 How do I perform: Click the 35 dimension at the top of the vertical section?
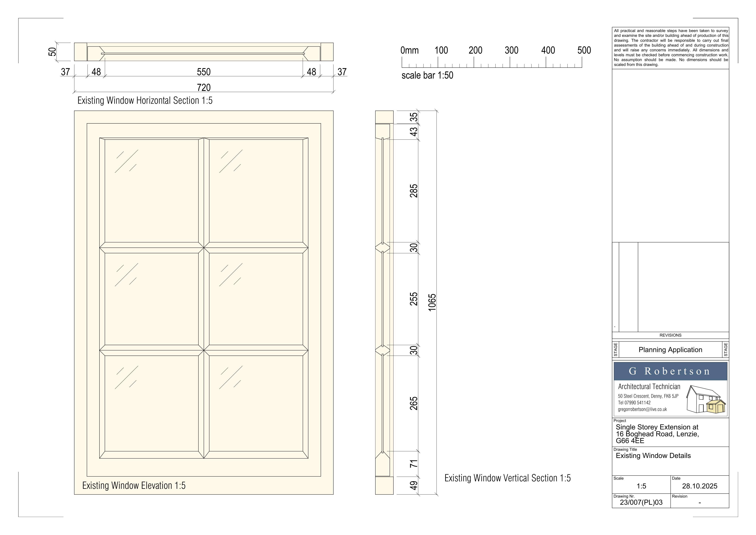414,117
